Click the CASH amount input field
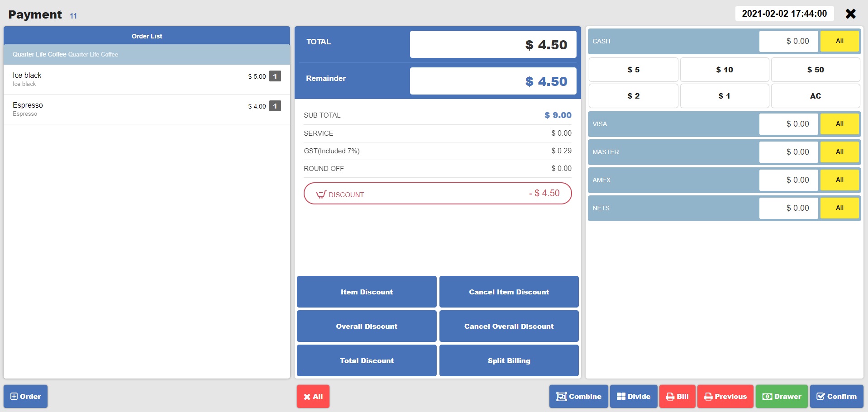The height and width of the screenshot is (412, 868). tap(788, 41)
